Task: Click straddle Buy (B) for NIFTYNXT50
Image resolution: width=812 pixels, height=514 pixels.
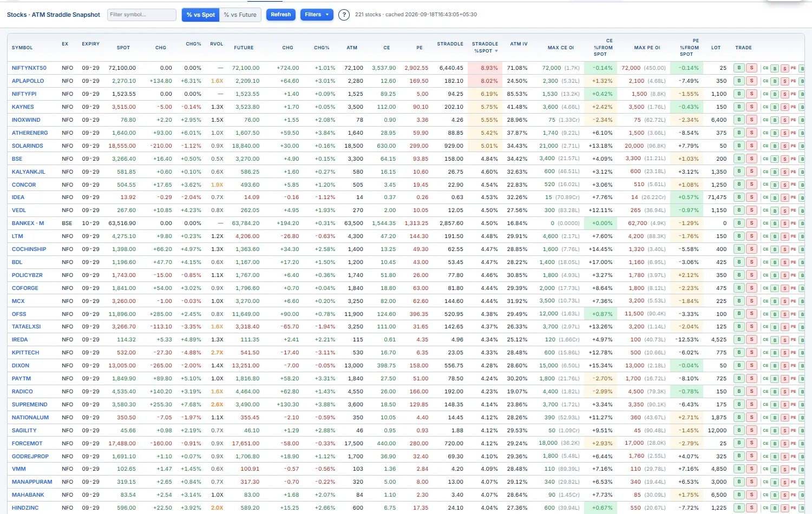Action: (739, 68)
